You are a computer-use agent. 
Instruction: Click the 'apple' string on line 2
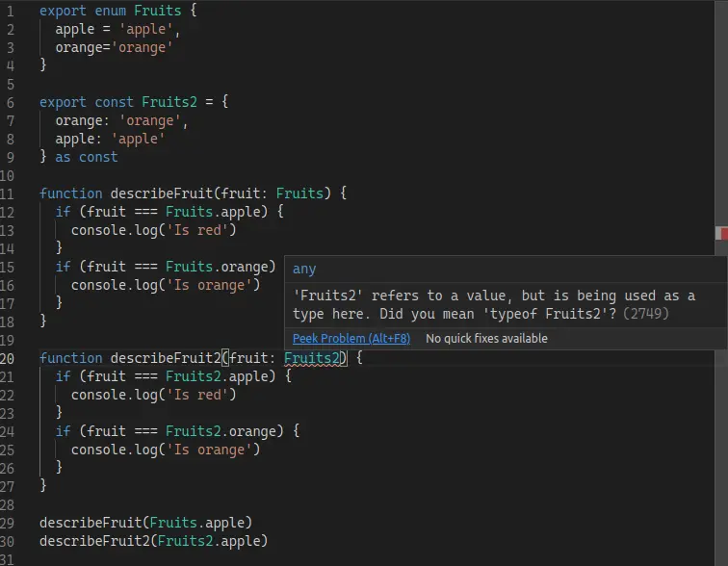pyautogui.click(x=145, y=29)
